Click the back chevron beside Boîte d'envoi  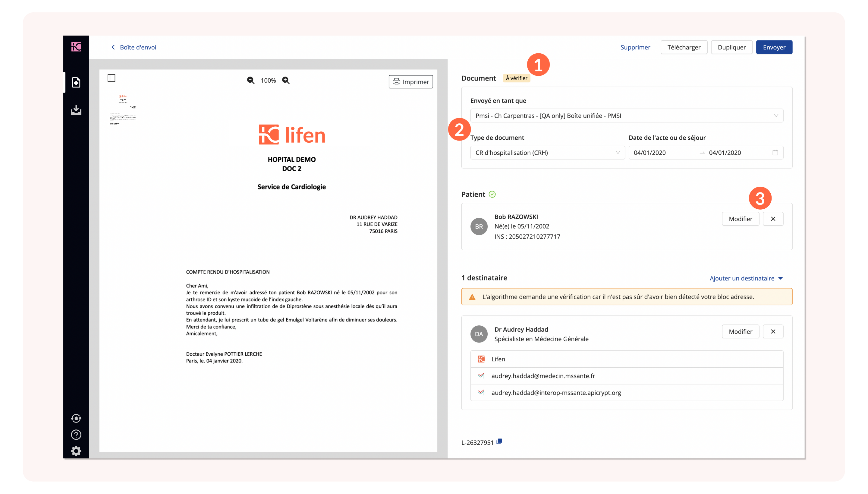[x=113, y=47]
